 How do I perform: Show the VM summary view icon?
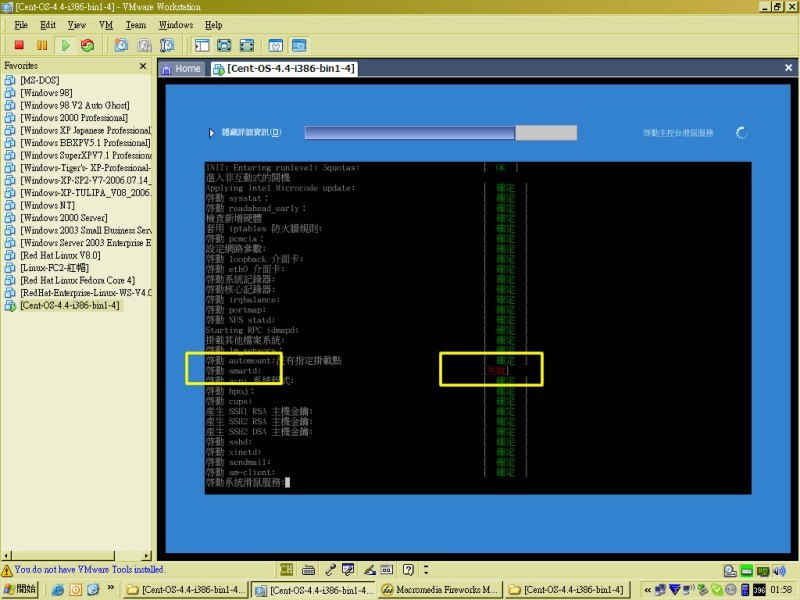(276, 45)
